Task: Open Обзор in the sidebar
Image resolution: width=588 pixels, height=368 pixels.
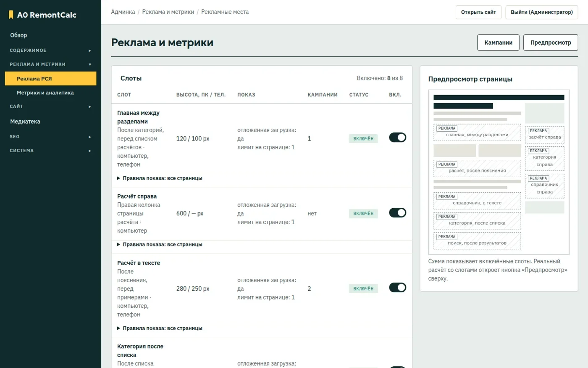Action: (x=50, y=35)
